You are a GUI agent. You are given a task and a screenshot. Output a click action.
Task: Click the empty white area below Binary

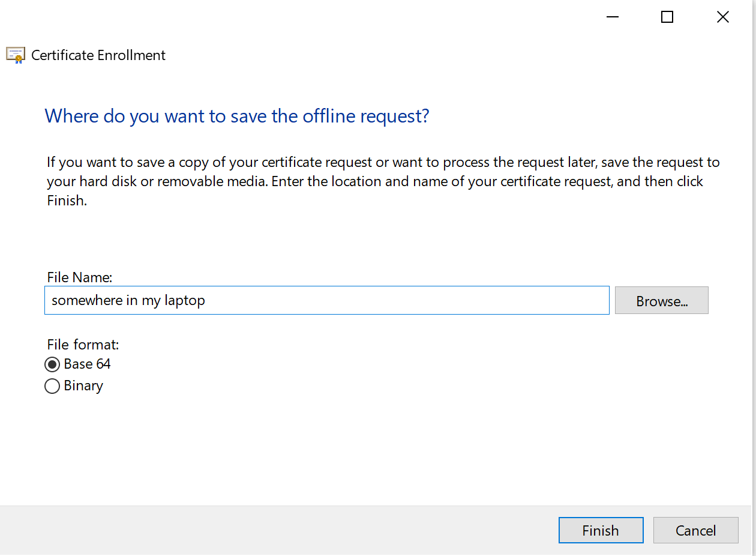click(x=300, y=450)
